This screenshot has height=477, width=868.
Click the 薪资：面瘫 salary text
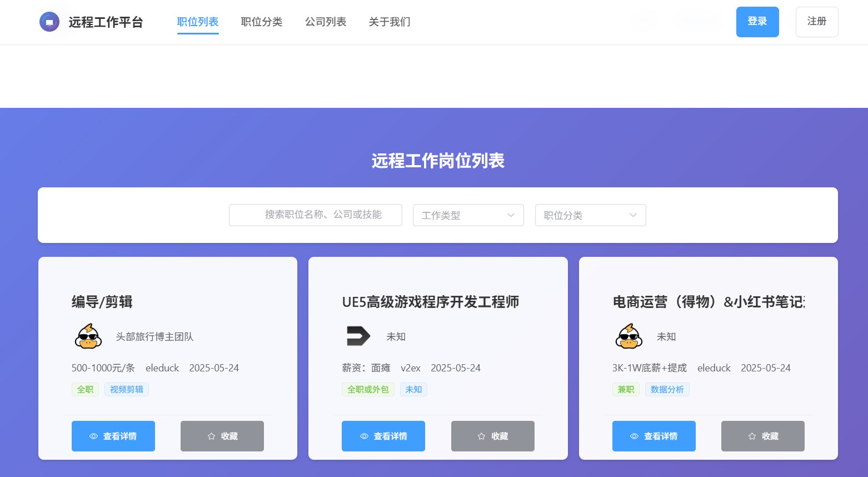(x=366, y=368)
